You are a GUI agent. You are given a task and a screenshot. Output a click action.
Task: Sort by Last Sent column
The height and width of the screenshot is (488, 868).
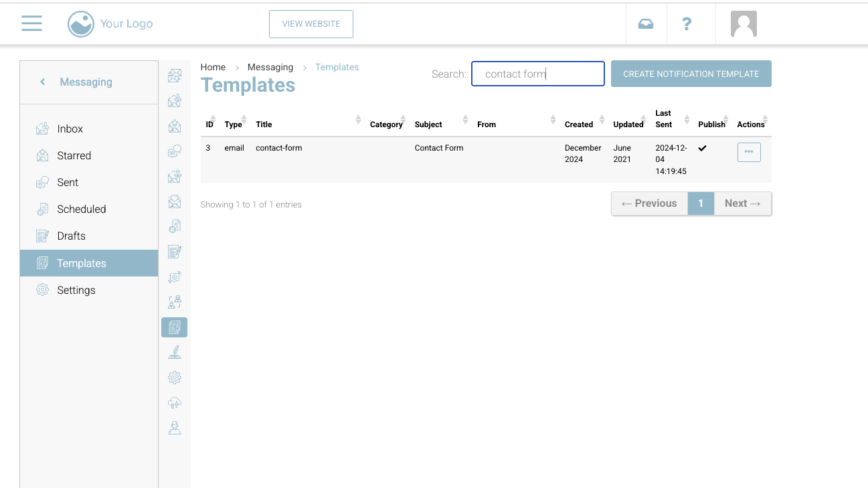(x=664, y=119)
